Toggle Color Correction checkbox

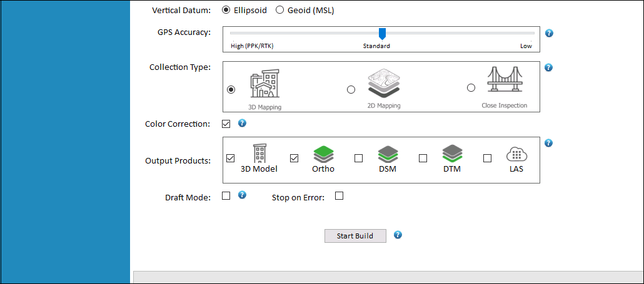226,124
